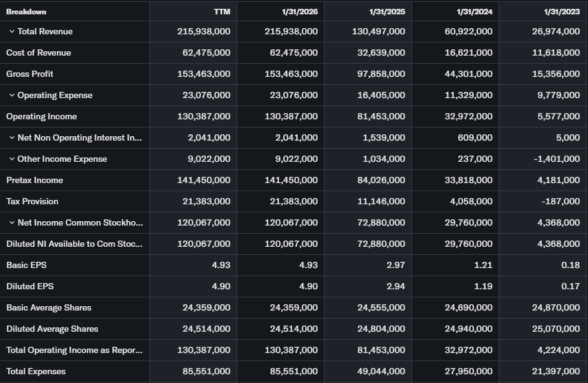Select the TTM column header
Viewport: 588px width, 383px height.
[x=222, y=12]
